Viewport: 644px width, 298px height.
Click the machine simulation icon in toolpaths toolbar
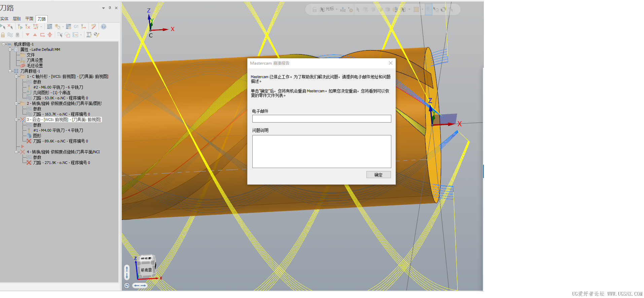[89, 35]
